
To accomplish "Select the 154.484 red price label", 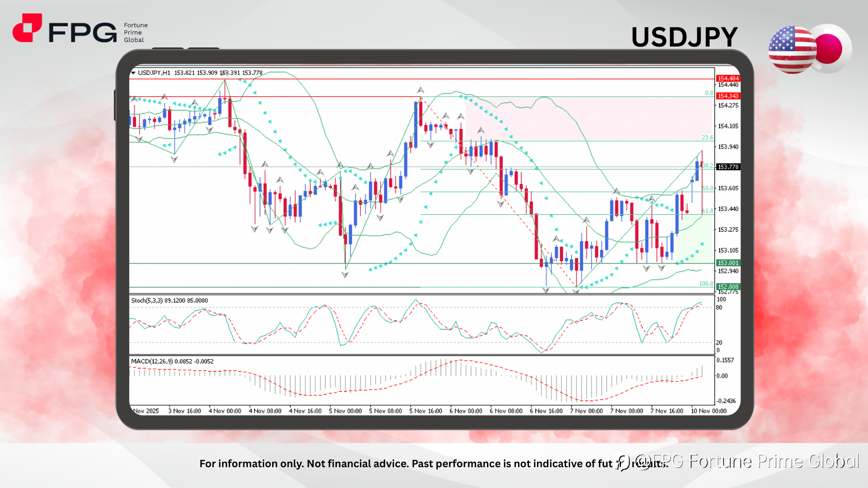I will [x=728, y=79].
